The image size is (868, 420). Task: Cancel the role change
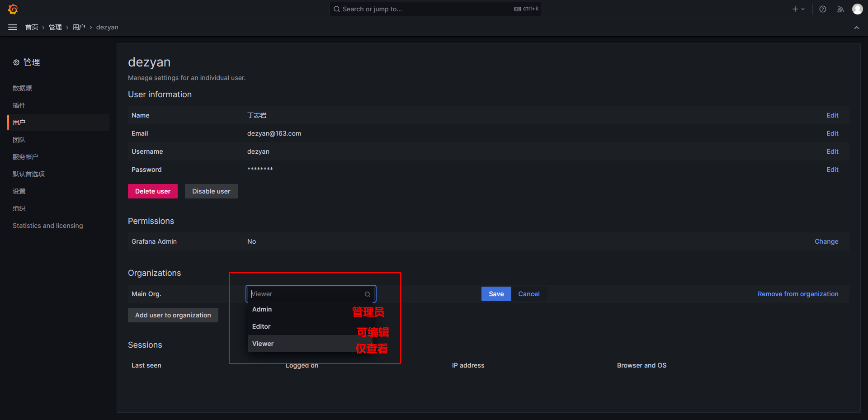point(529,294)
